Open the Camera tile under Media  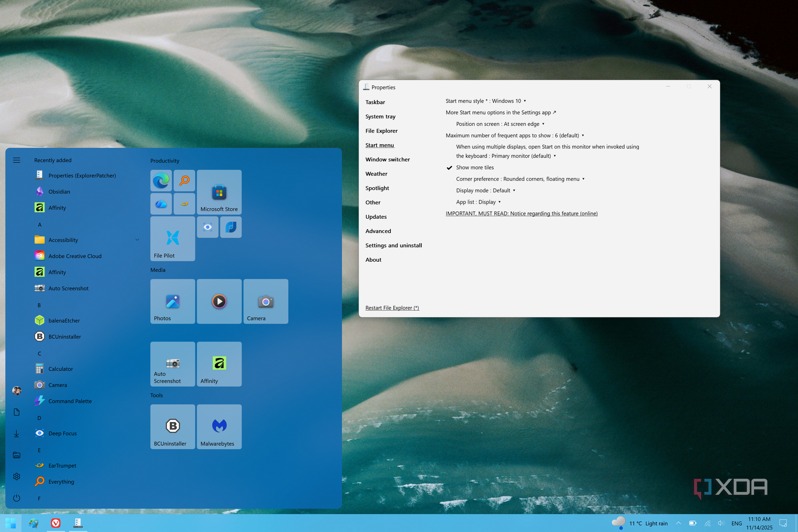click(x=266, y=301)
